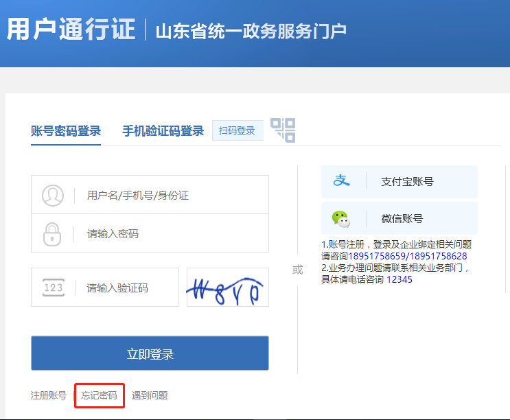
Task: Click the padlock icon beside password field
Action: (x=53, y=234)
